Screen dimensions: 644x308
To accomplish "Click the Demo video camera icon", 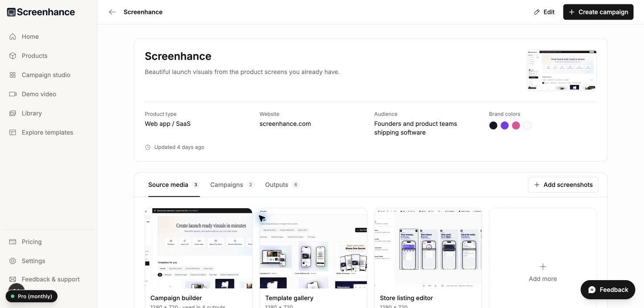I will [13, 94].
